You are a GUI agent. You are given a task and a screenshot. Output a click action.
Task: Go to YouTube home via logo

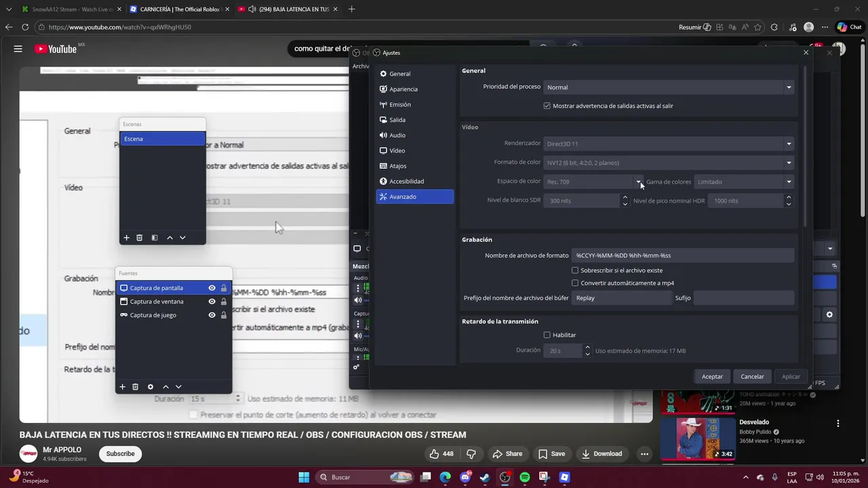pos(56,49)
